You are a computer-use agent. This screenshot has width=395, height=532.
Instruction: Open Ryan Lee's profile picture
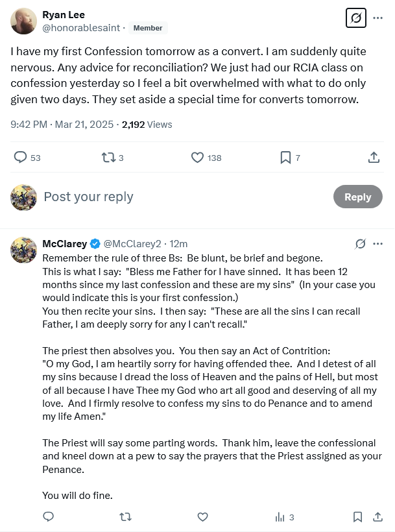point(23,21)
